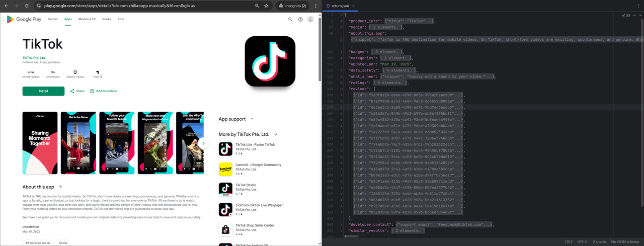Expand folded "data_safety" JSON node
Image resolution: width=644 pixels, height=246 pixels.
point(342,70)
